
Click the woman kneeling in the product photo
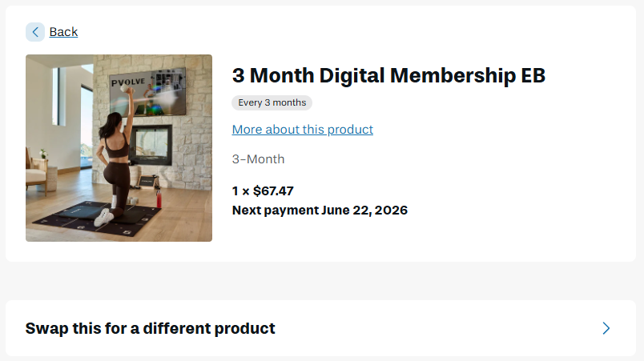(x=115, y=164)
